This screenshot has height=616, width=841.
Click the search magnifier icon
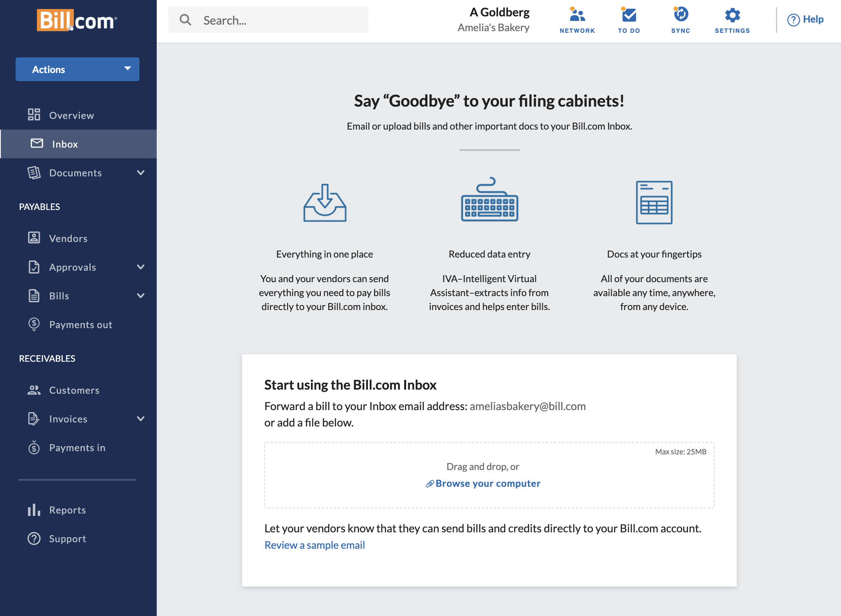pyautogui.click(x=185, y=20)
